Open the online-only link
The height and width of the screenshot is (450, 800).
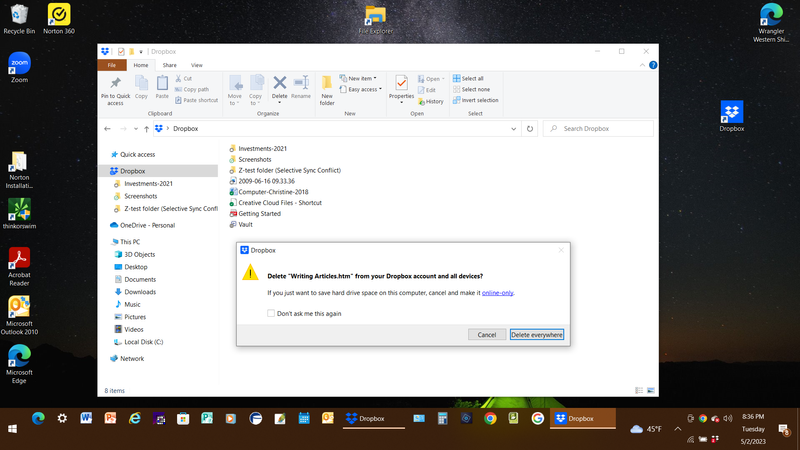click(497, 293)
